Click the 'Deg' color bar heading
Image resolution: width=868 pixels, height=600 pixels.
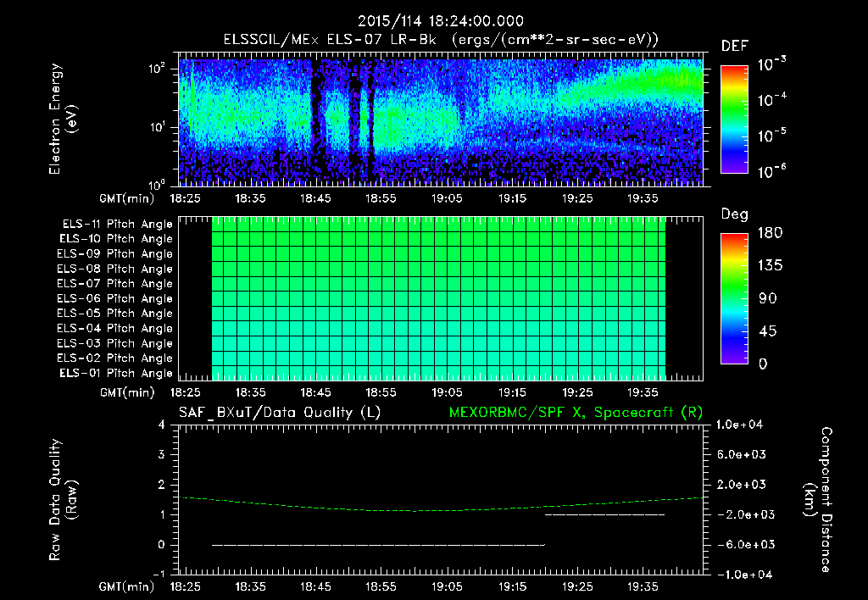(735, 214)
